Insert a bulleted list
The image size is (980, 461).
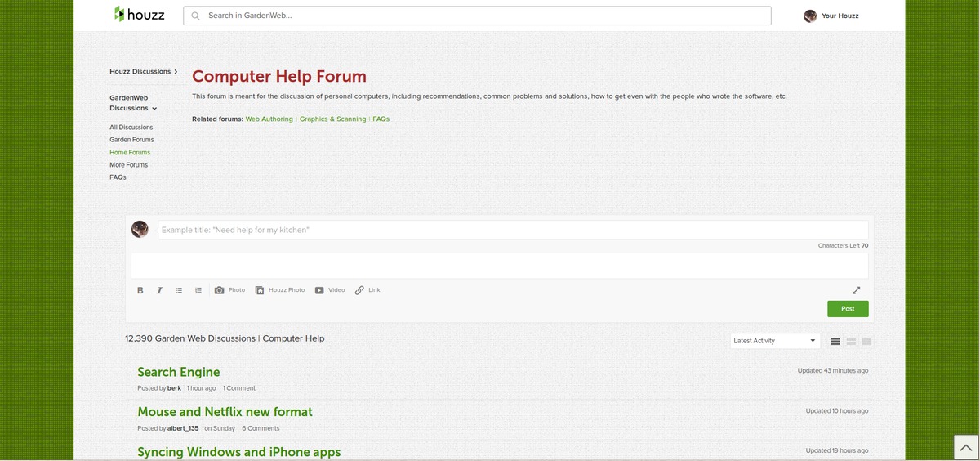coord(179,290)
